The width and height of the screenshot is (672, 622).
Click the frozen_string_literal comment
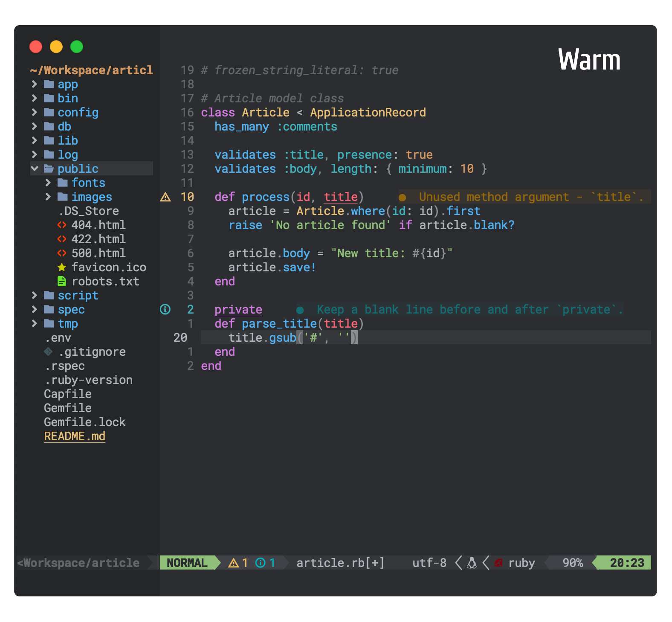click(300, 70)
